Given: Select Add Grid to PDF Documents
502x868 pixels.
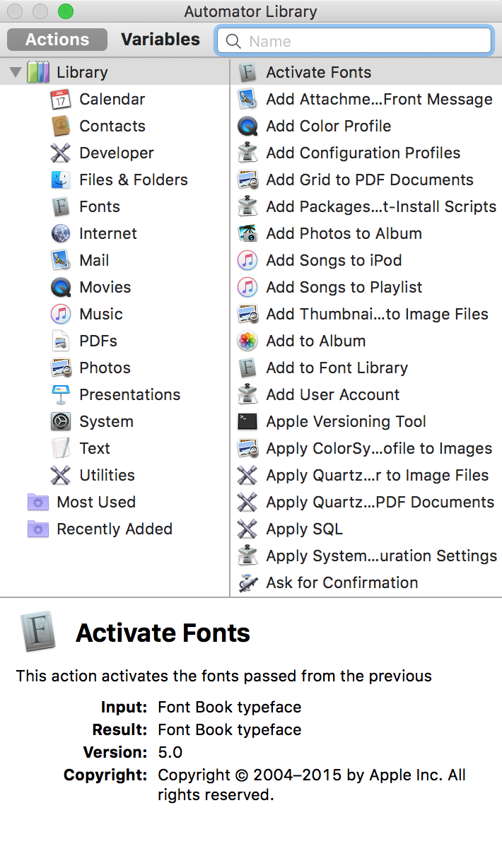Looking at the screenshot, I should [366, 180].
